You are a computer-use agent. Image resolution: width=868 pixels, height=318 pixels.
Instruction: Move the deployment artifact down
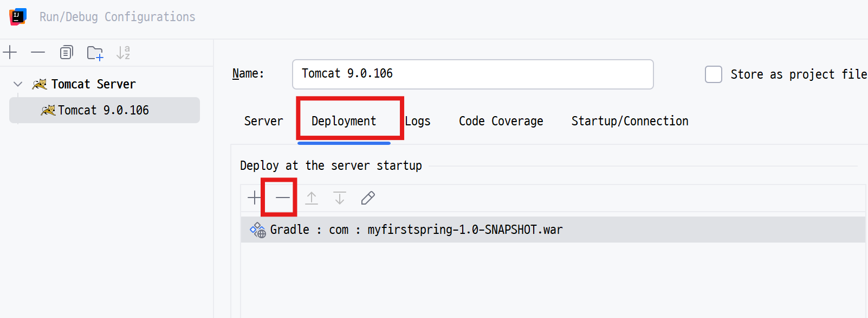click(340, 198)
